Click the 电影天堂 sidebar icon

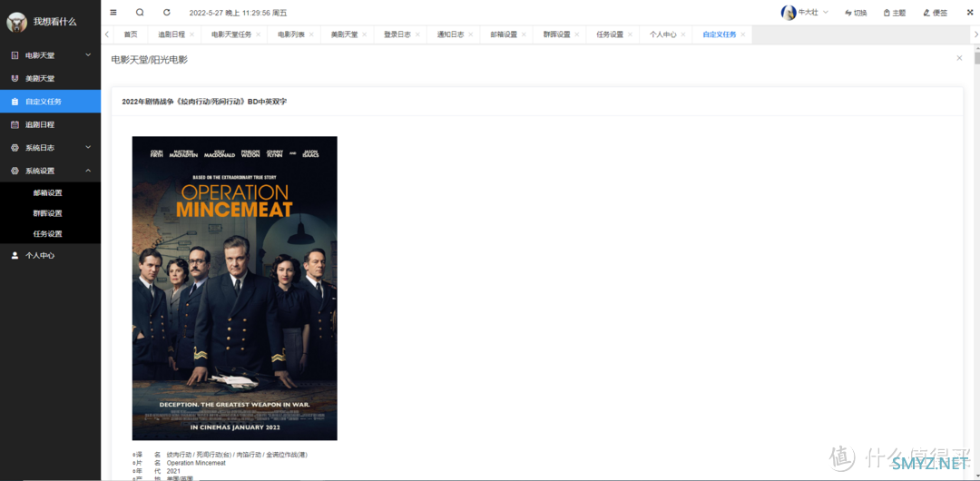15,55
